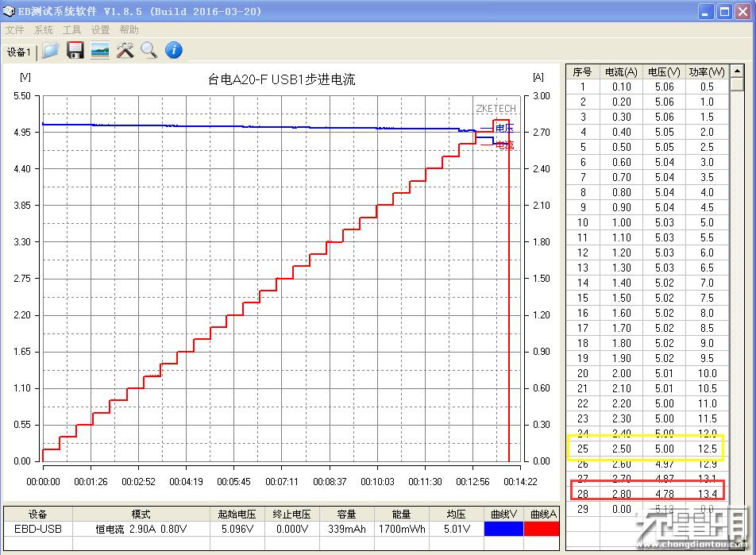Maximize the application window
Viewport: 756px width, 555px height.
(724, 11)
